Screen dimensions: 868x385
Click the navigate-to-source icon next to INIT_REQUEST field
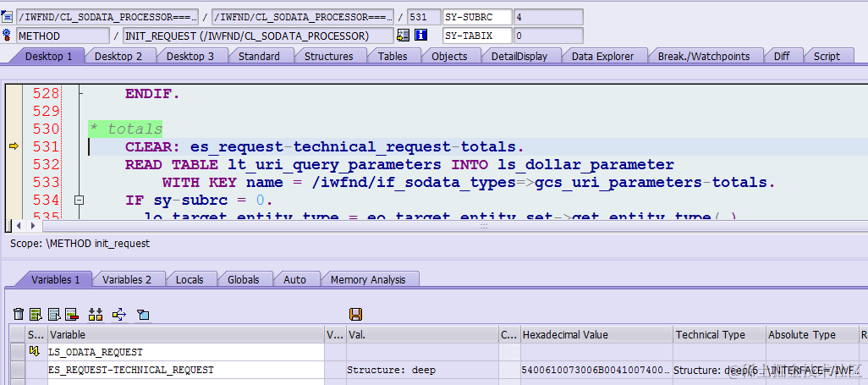pyautogui.click(x=403, y=36)
